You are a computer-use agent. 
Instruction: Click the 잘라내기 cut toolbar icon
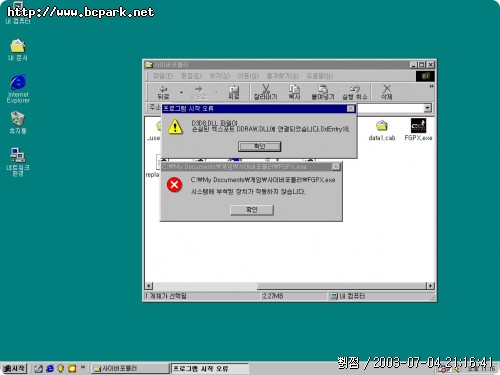(265, 92)
